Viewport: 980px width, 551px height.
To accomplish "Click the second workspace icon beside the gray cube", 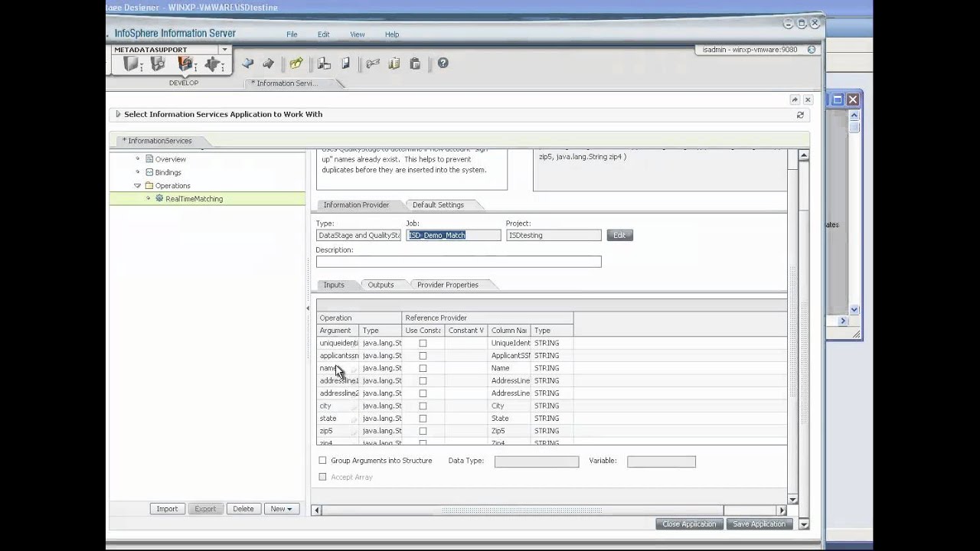I will pos(158,64).
